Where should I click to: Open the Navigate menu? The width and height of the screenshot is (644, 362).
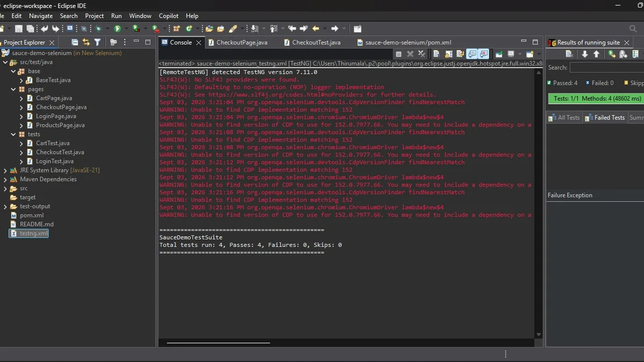coord(41,16)
